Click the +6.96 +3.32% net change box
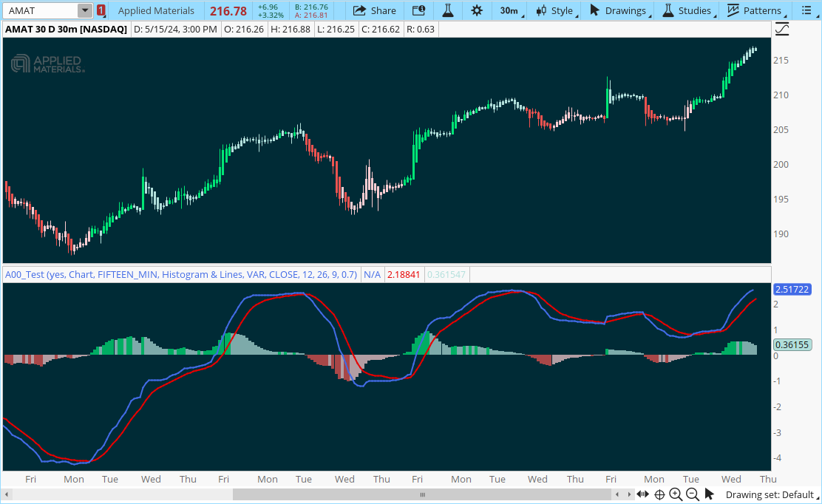 click(271, 10)
